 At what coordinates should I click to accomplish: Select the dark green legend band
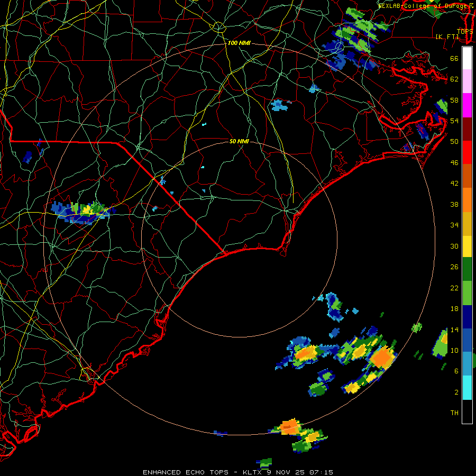pyautogui.click(x=467, y=269)
